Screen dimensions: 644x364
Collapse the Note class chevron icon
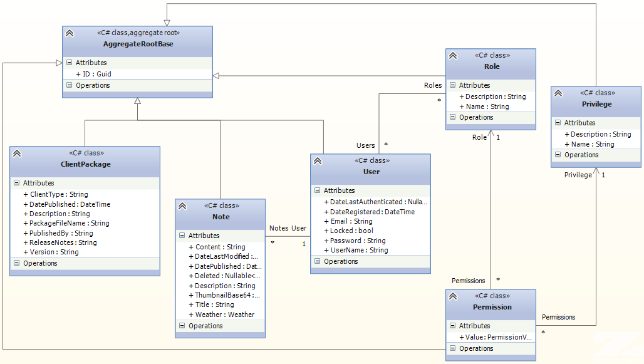pyautogui.click(x=182, y=206)
